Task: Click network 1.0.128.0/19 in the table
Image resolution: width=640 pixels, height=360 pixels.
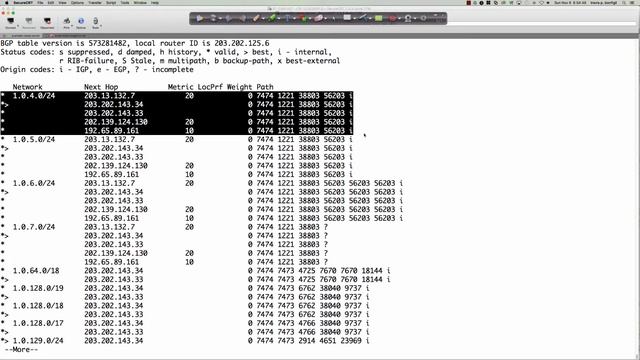Action: coord(38,288)
